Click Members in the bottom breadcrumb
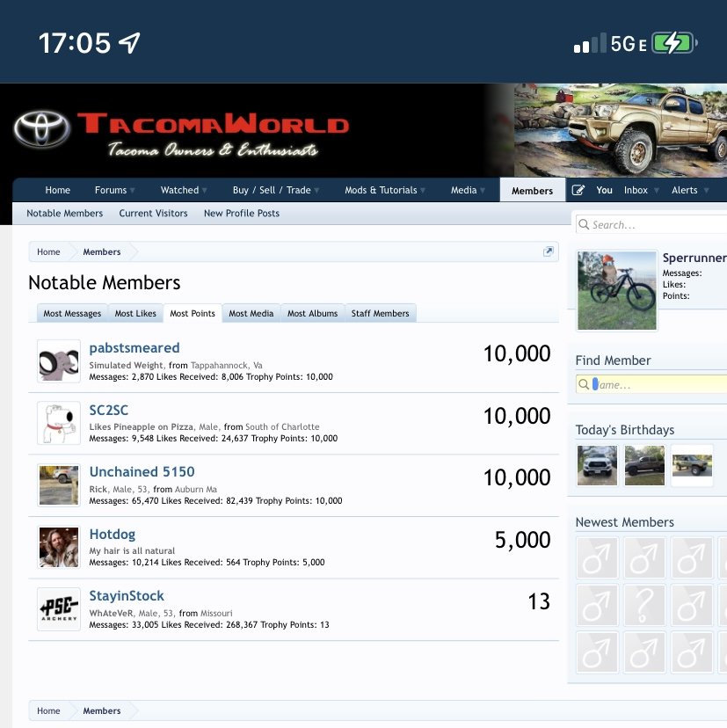The height and width of the screenshot is (728, 727). (102, 710)
